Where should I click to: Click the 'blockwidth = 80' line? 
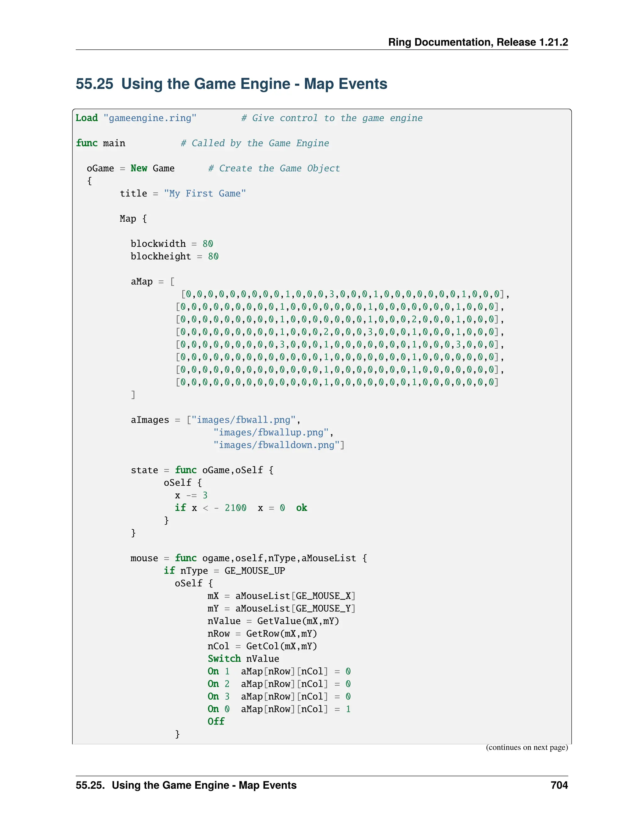(x=172, y=244)
